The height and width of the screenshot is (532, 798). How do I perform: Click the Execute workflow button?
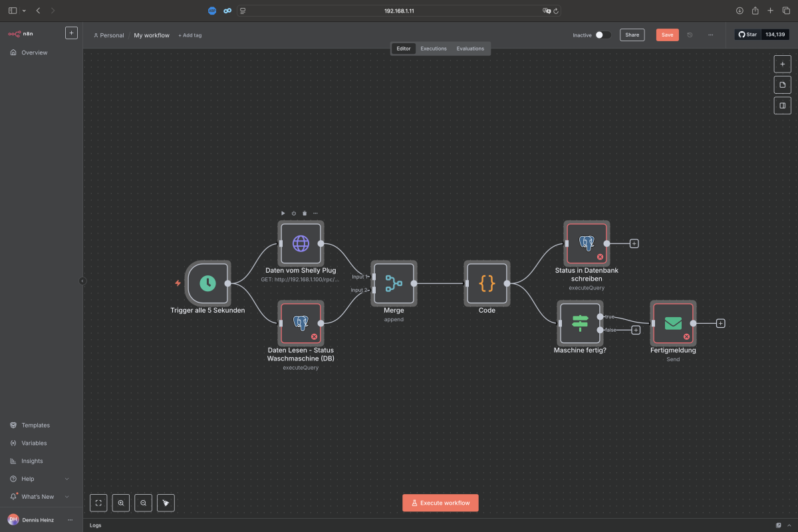[x=440, y=503]
